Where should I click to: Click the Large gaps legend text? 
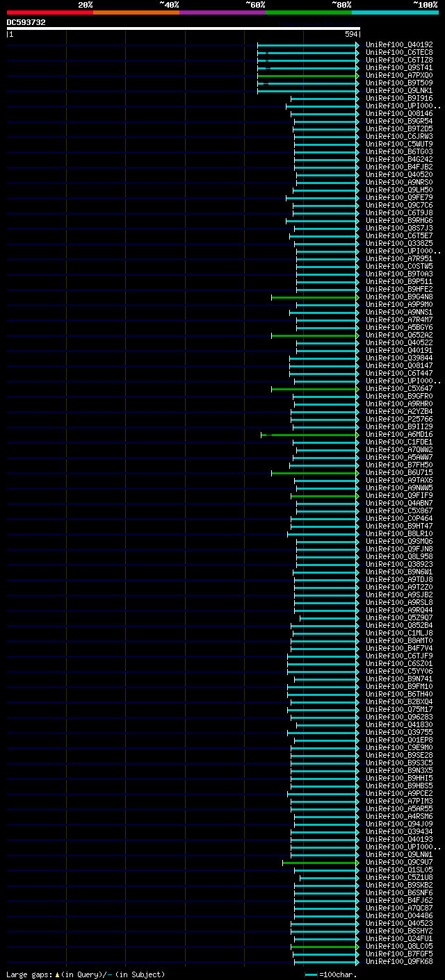pos(86,974)
